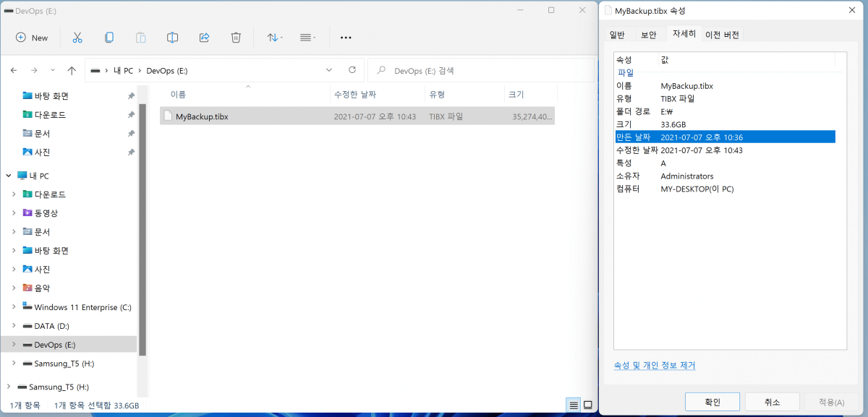Select Samsung_T5 (H:) under 내 PC
This screenshot has height=417, width=868.
pos(64,364)
